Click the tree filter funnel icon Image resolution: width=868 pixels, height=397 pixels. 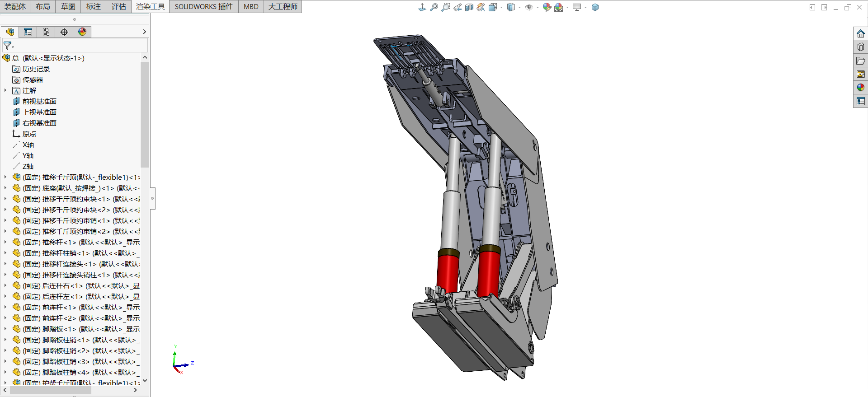click(8, 46)
